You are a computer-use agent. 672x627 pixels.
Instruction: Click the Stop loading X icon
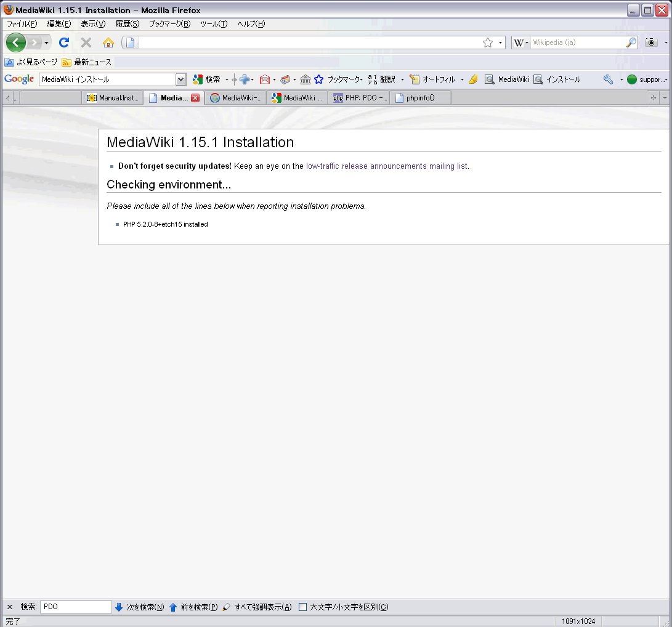86,42
